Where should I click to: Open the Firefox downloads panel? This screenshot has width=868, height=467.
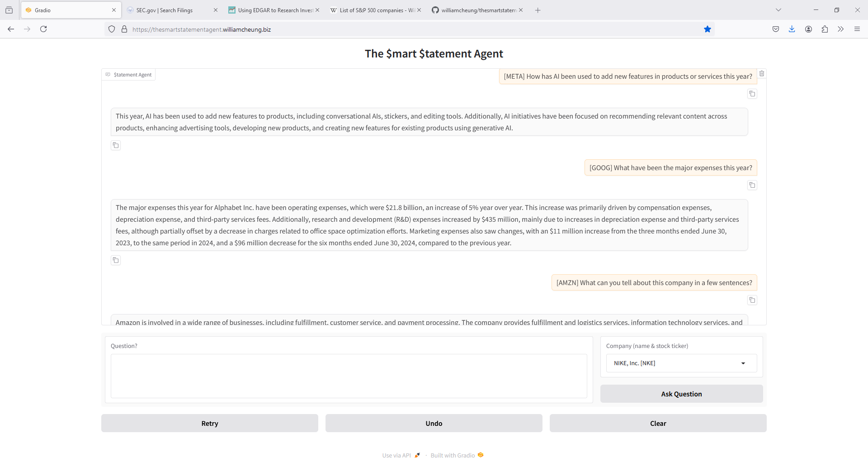point(792,29)
